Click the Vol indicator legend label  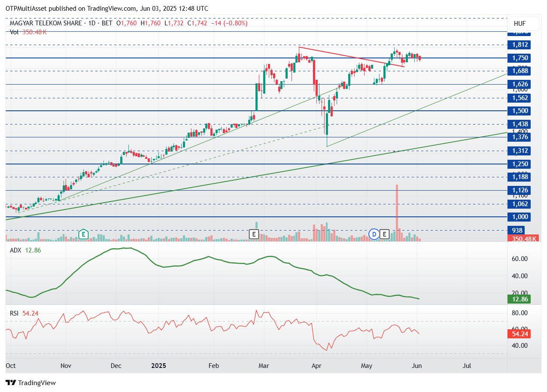coord(15,32)
